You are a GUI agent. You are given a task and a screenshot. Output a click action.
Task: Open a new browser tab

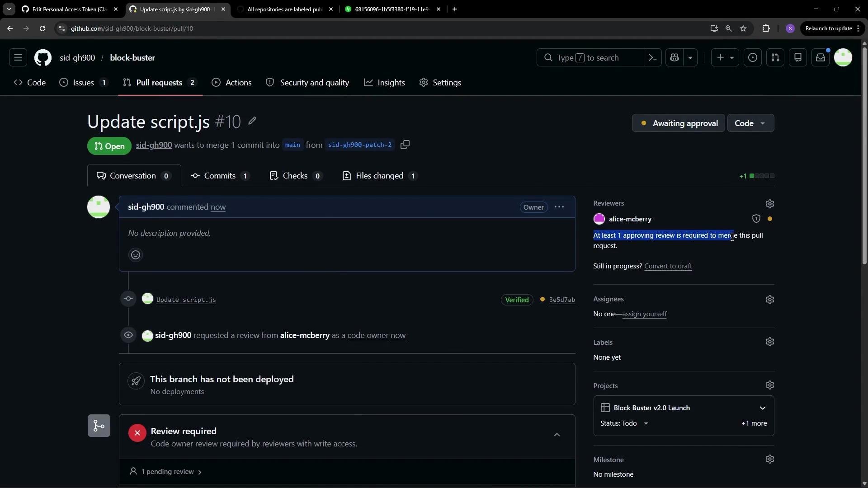455,9
